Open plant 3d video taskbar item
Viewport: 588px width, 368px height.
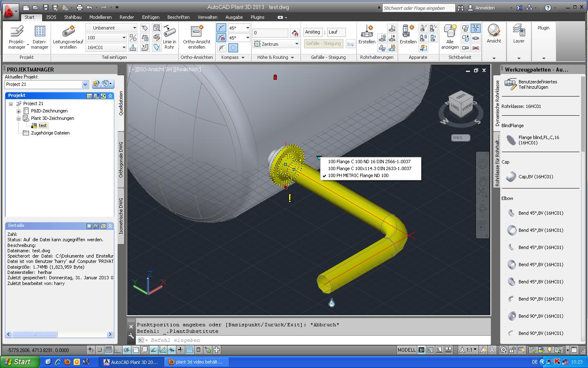pyautogui.click(x=197, y=362)
